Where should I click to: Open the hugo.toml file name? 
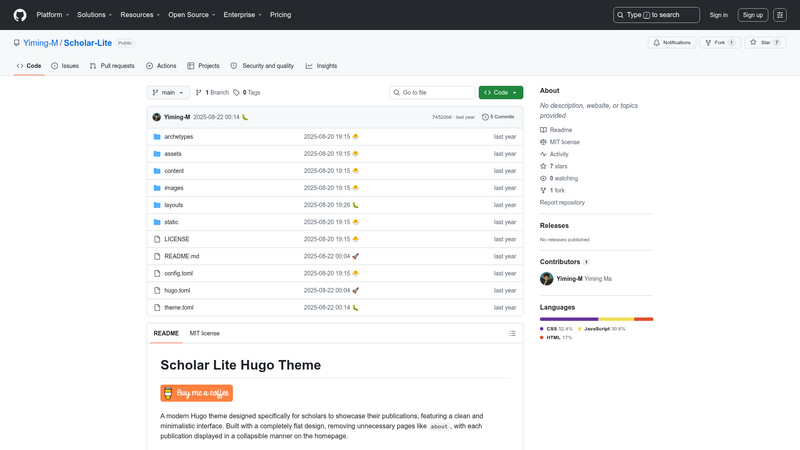[177, 290]
